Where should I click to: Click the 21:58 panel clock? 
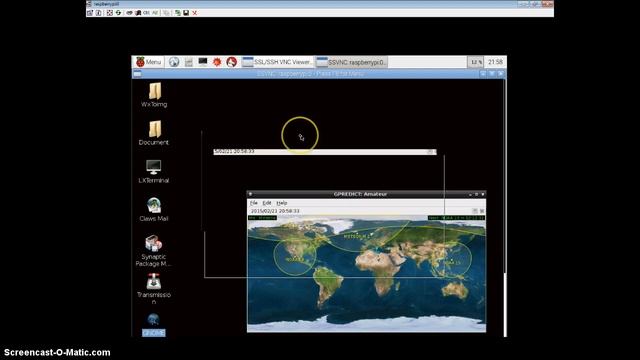[496, 62]
